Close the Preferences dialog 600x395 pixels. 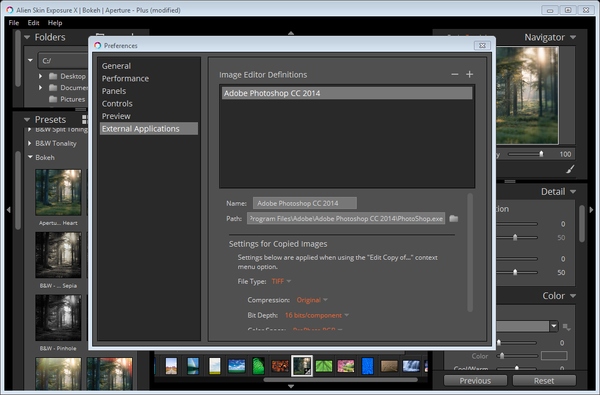(x=483, y=45)
